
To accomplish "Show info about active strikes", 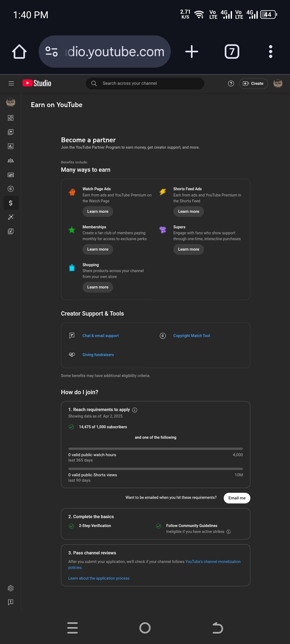I will click(x=229, y=532).
